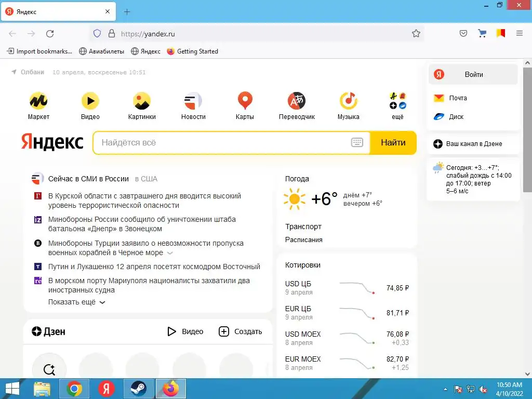This screenshot has height=399, width=532.
Task: Click the Яндекс logo
Action: click(x=52, y=142)
